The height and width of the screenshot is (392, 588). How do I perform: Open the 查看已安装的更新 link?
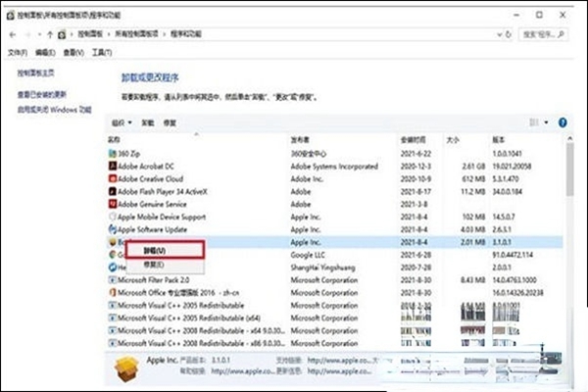tap(41, 94)
